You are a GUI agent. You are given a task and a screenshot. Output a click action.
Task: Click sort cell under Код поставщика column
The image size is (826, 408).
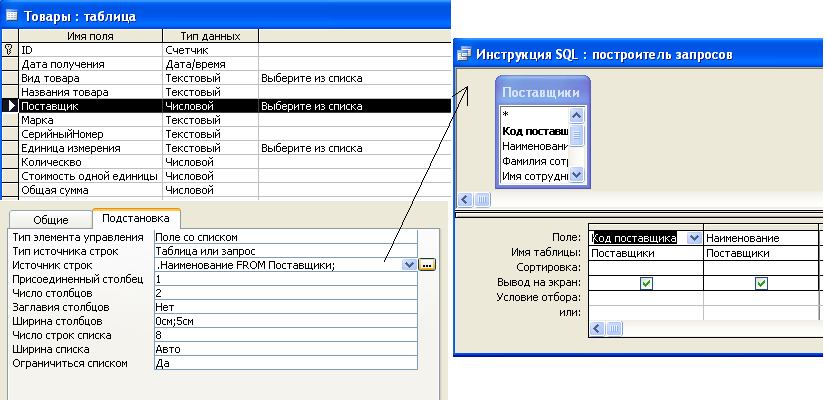pos(646,268)
